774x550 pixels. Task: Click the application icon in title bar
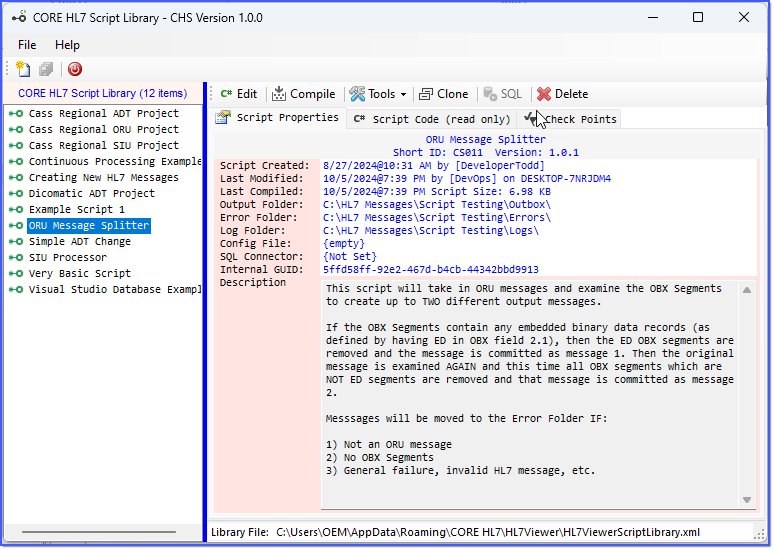click(x=19, y=18)
